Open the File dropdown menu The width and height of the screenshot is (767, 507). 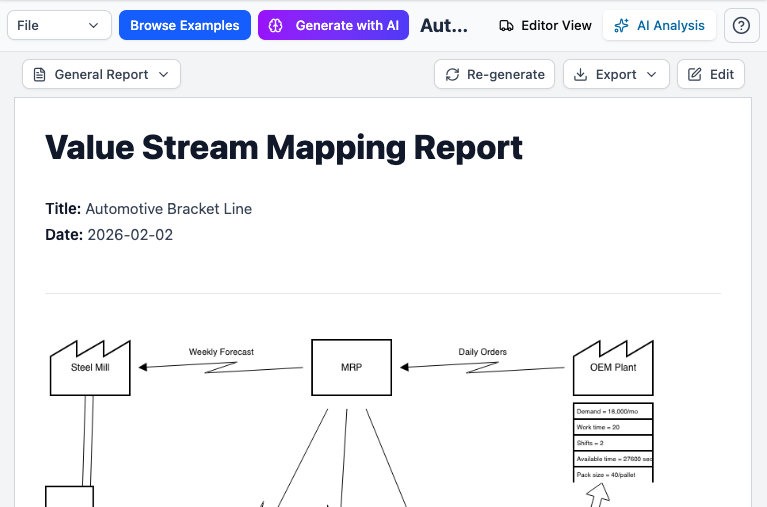59,25
